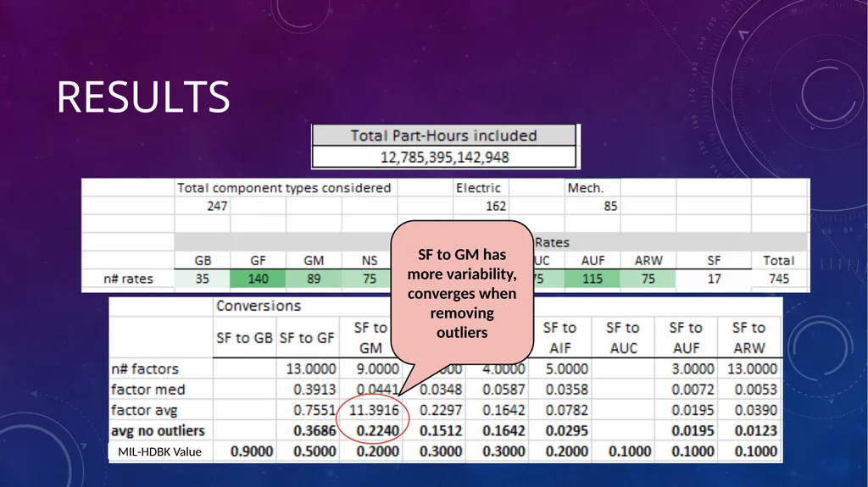Click the 'Conversions' table heading

[259, 306]
